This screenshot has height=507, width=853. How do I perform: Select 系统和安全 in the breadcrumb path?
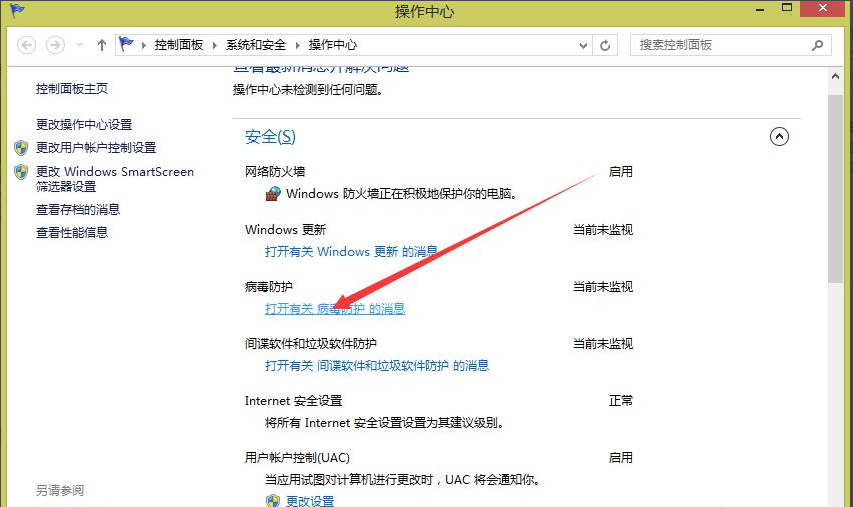pos(256,45)
